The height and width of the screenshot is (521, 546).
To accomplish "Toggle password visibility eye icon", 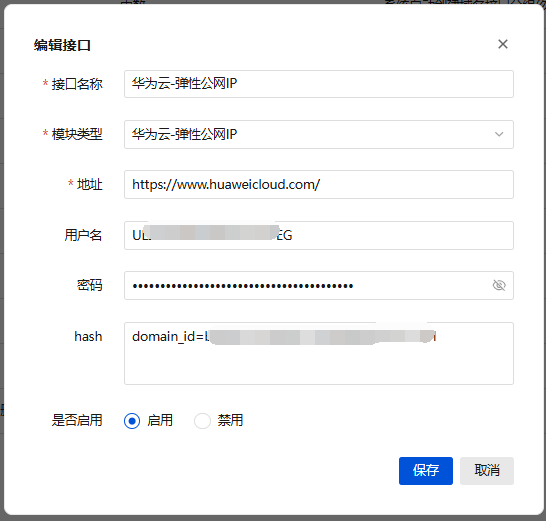I will click(499, 285).
